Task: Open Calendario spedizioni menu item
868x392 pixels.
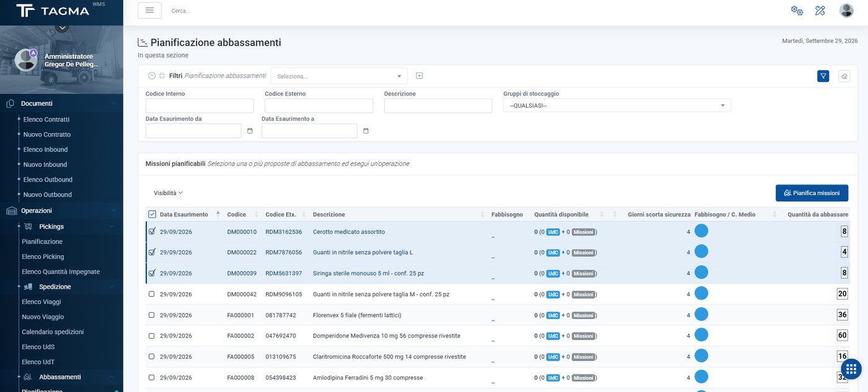Action: [x=53, y=332]
